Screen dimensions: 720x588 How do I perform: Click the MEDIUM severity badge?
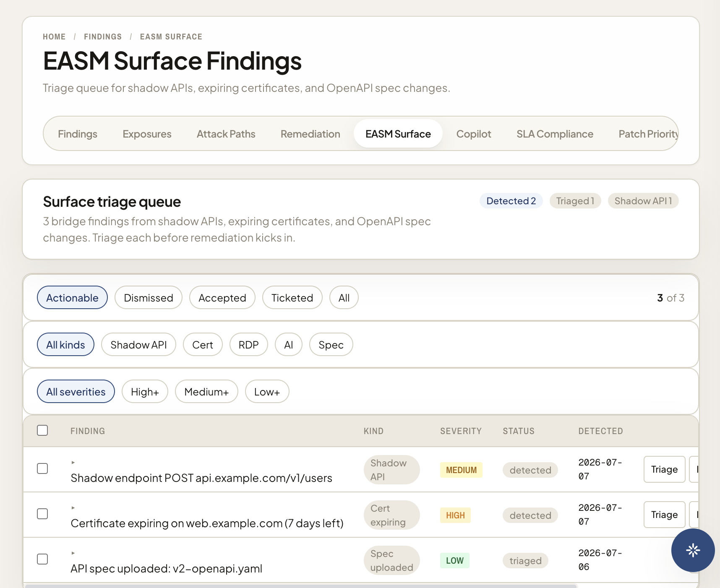click(461, 470)
